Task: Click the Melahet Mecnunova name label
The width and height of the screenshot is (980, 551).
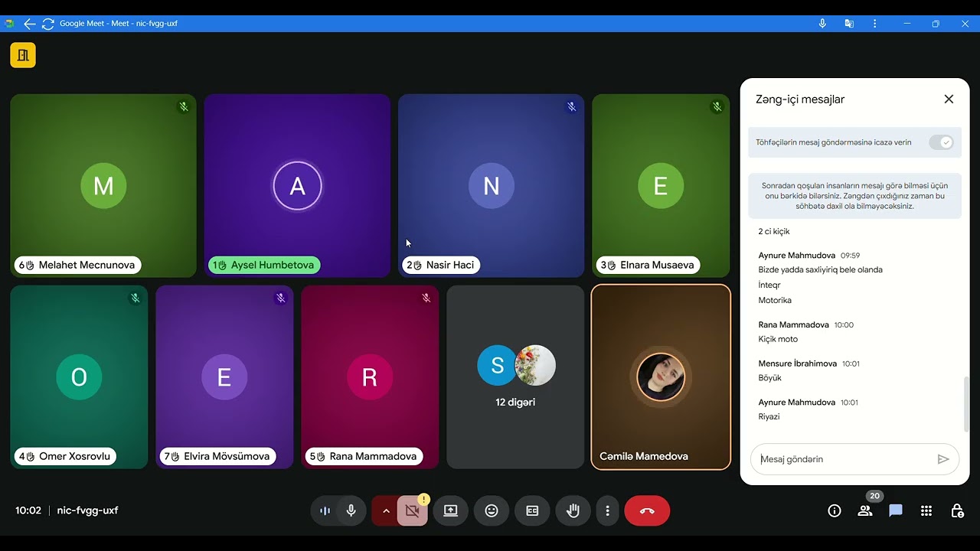Action: coord(77,266)
